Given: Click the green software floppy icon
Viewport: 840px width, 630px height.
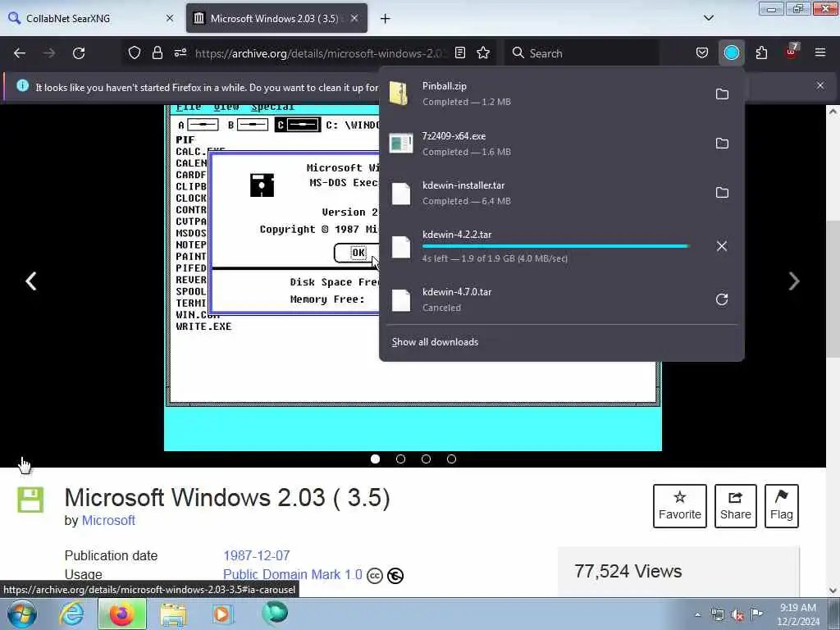Looking at the screenshot, I should [30, 500].
